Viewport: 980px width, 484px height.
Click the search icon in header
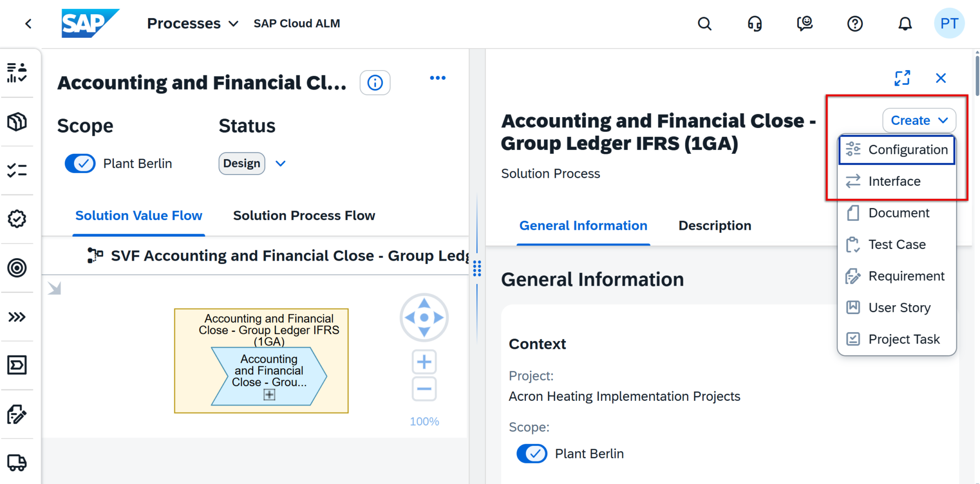point(704,24)
